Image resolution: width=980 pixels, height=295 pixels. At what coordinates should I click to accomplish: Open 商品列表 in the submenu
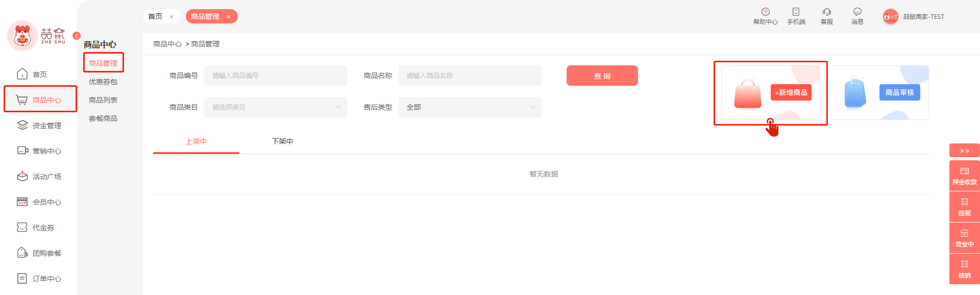103,100
